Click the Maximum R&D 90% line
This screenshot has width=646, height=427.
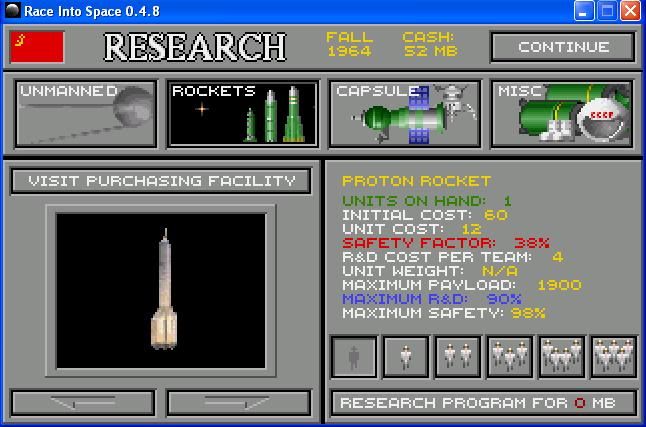click(x=432, y=299)
